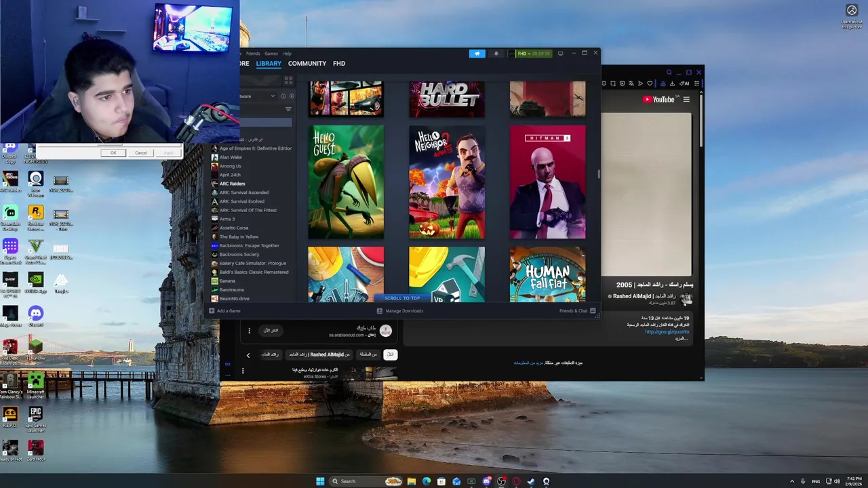Select Bakery Cafe Simulator: Prologue
The image size is (868, 488).
249,263
